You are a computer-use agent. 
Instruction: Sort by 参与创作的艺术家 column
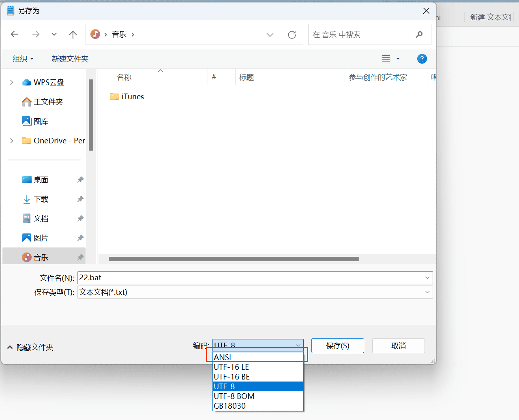click(x=378, y=77)
